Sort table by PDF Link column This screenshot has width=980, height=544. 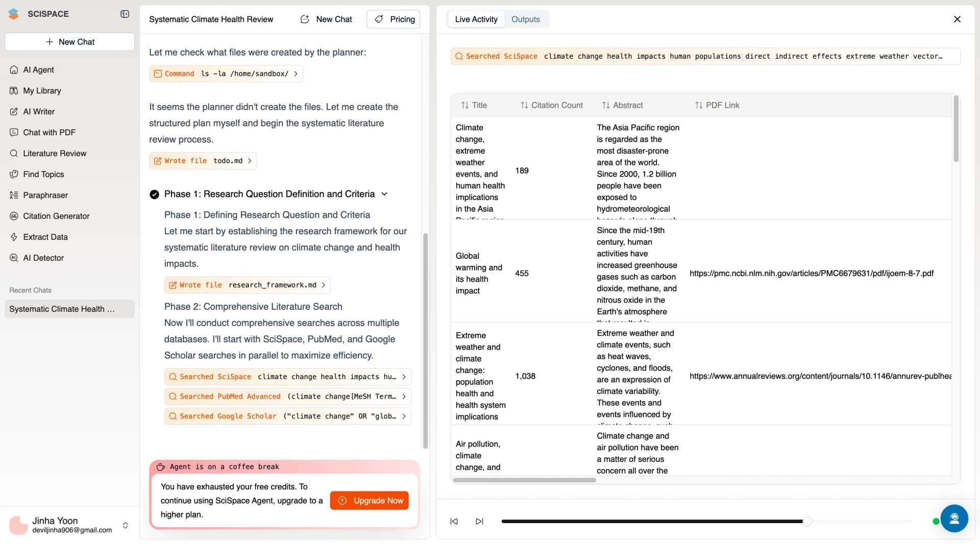(717, 105)
